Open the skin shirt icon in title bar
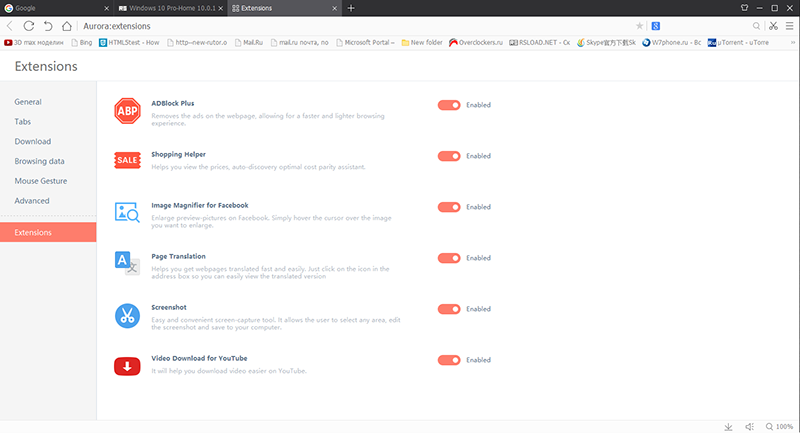 pos(744,8)
